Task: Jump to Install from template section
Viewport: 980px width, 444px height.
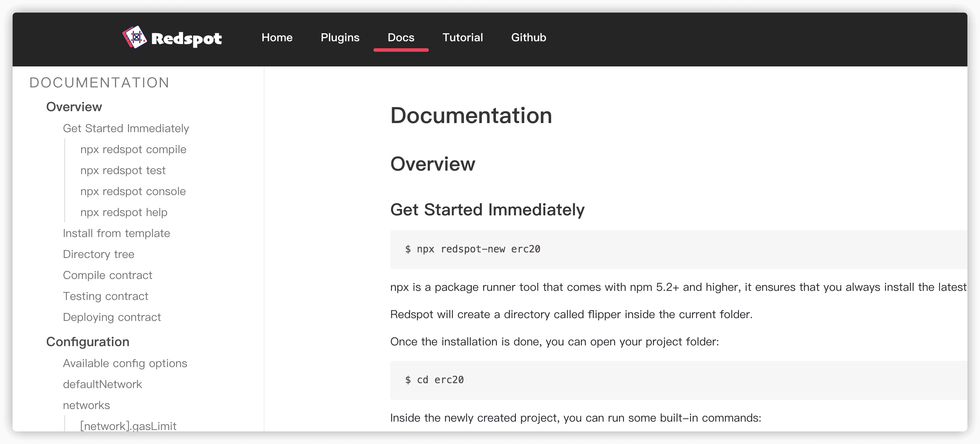Action: click(x=116, y=233)
